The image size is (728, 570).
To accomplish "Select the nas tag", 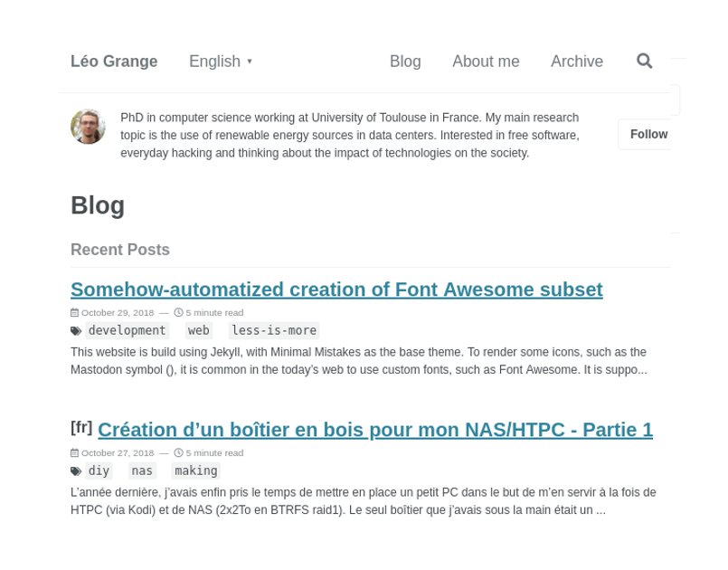I will (142, 470).
